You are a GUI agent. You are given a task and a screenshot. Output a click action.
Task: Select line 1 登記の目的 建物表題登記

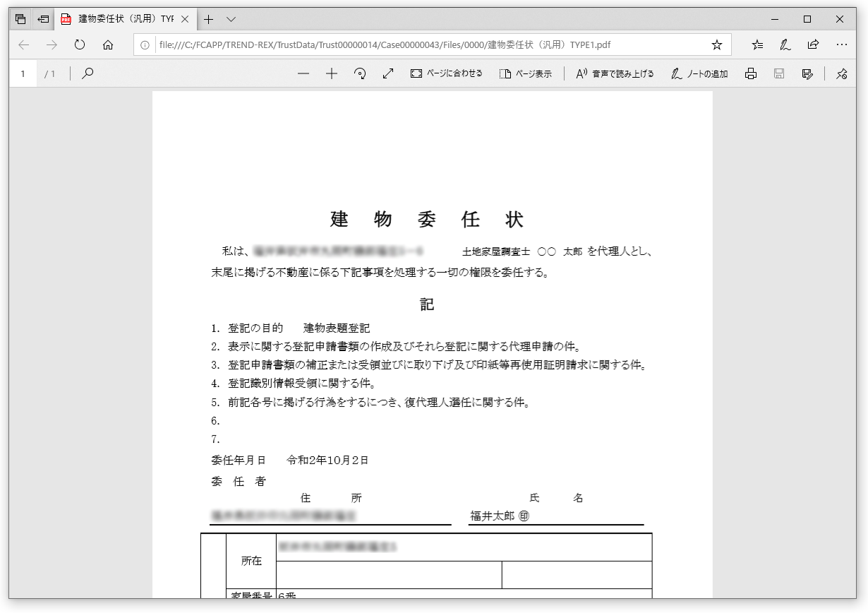coord(291,328)
